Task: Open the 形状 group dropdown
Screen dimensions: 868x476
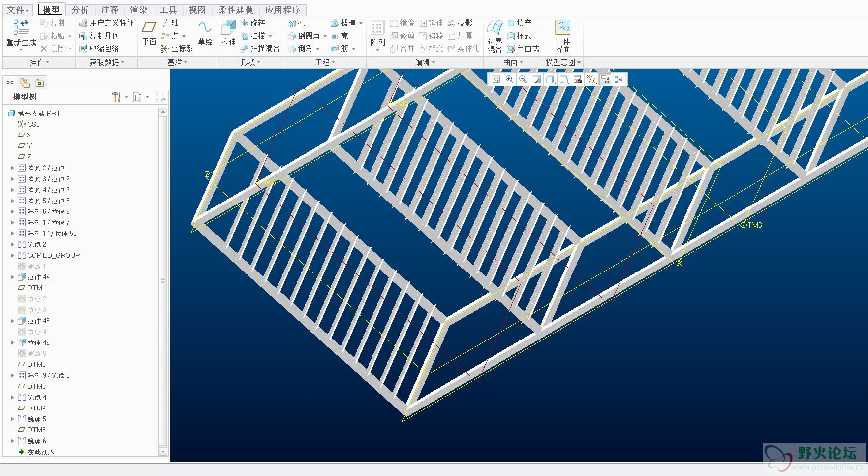Action: pos(250,62)
